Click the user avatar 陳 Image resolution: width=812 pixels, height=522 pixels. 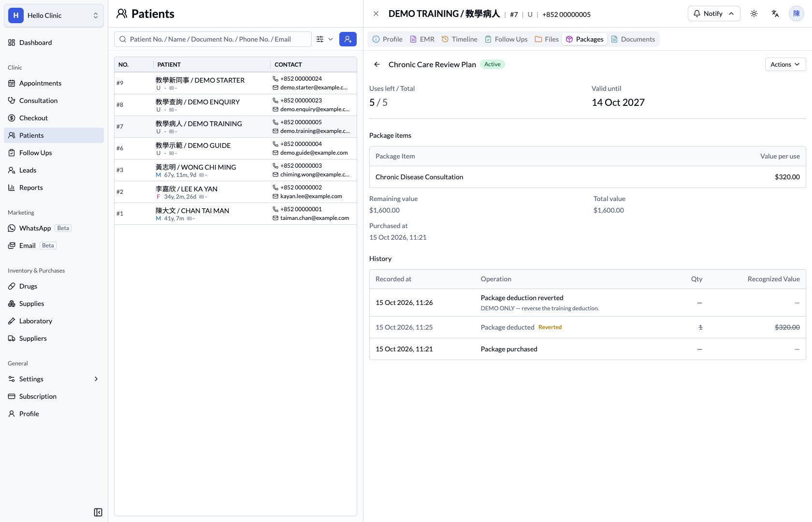coord(797,14)
